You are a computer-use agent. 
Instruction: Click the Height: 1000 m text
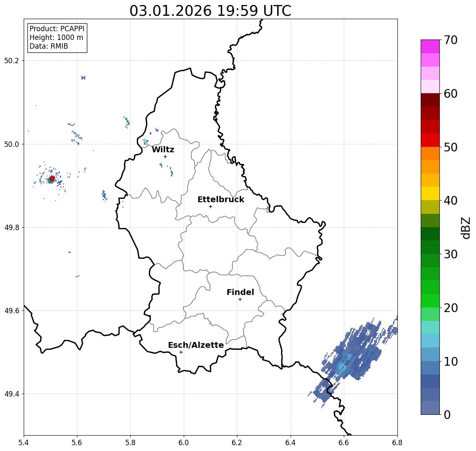click(56, 37)
